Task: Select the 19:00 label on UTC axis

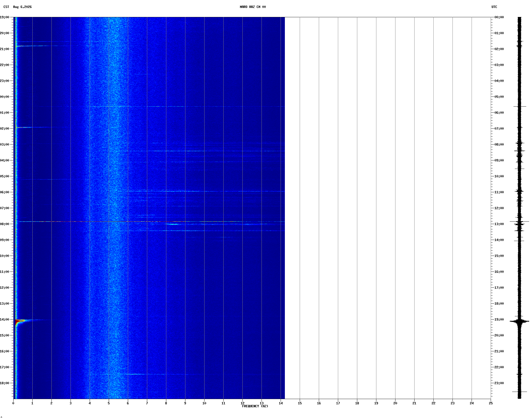Action: click(499, 320)
